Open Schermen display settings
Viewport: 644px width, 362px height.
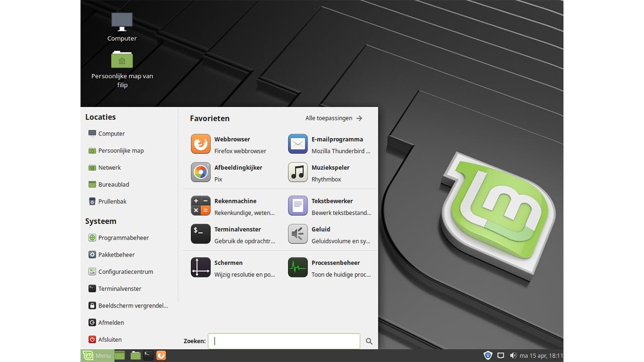(232, 268)
